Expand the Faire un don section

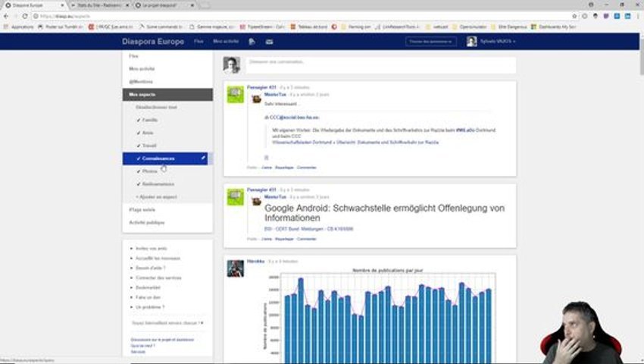(x=148, y=297)
